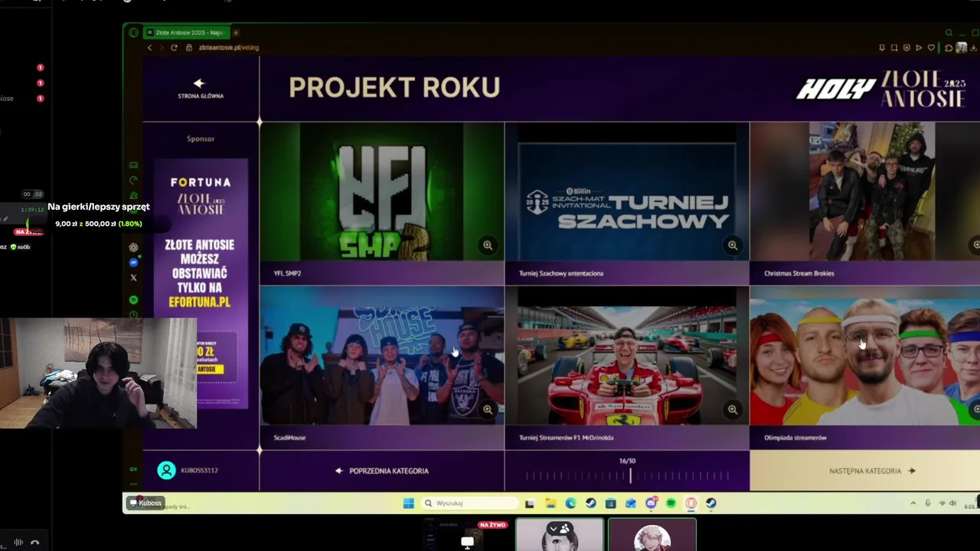Select the Turniej Szachowy thumbnail
The width and height of the screenshot is (980, 551).
point(627,191)
